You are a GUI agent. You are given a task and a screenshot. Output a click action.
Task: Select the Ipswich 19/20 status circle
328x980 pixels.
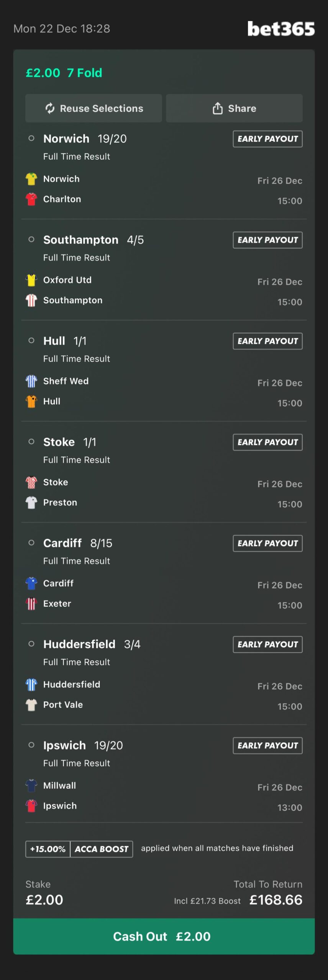pos(31,745)
